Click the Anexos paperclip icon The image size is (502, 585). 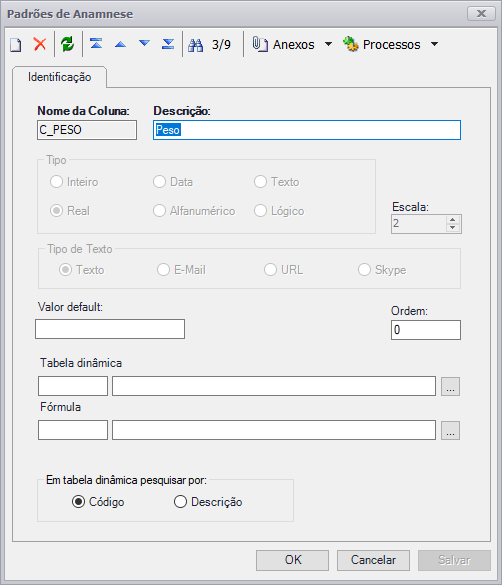pyautogui.click(x=260, y=44)
